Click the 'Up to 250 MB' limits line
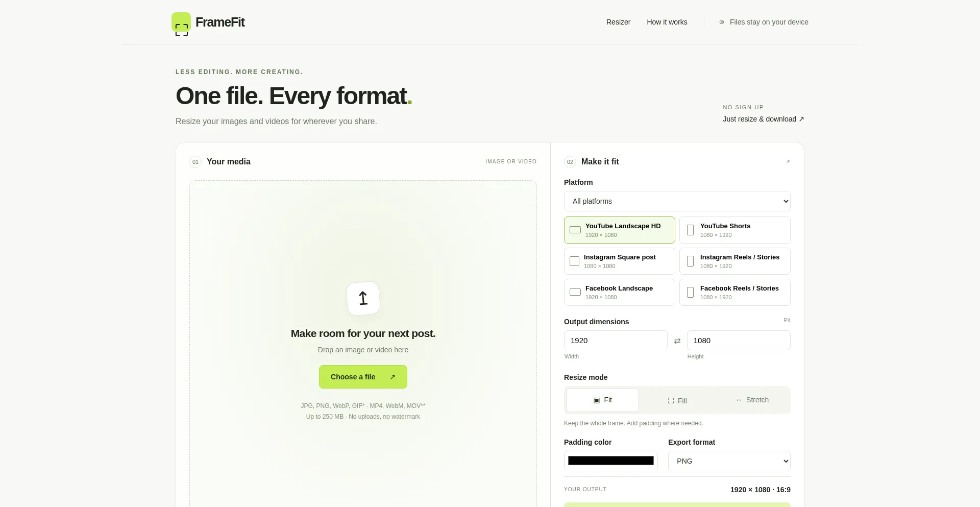The width and height of the screenshot is (980, 507). click(363, 417)
